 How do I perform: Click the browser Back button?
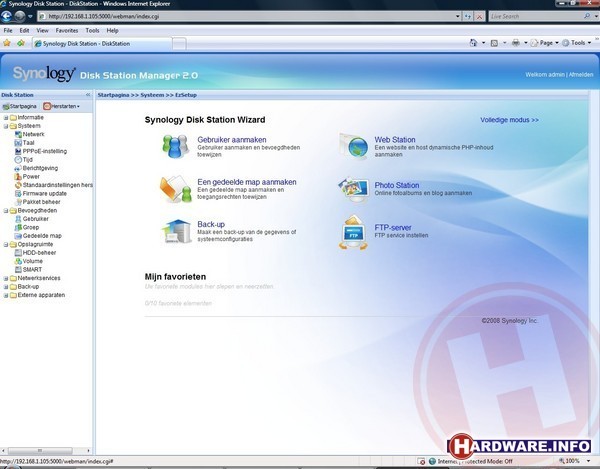coord(7,16)
